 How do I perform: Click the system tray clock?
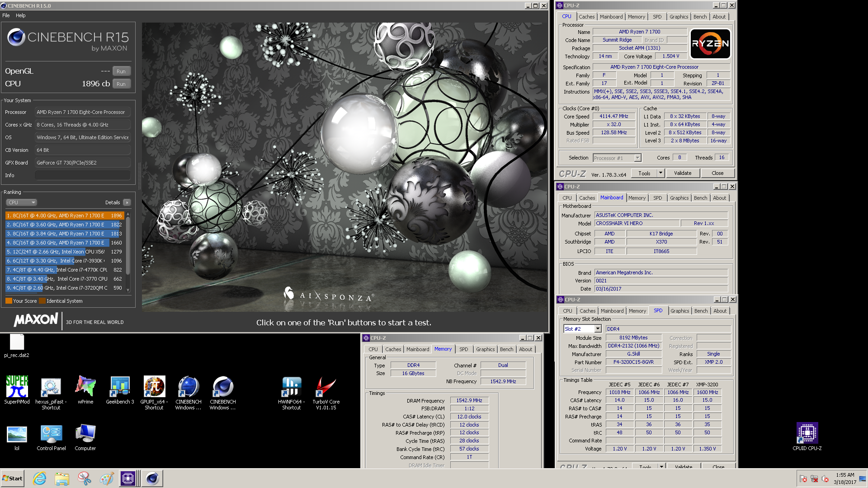(845, 479)
